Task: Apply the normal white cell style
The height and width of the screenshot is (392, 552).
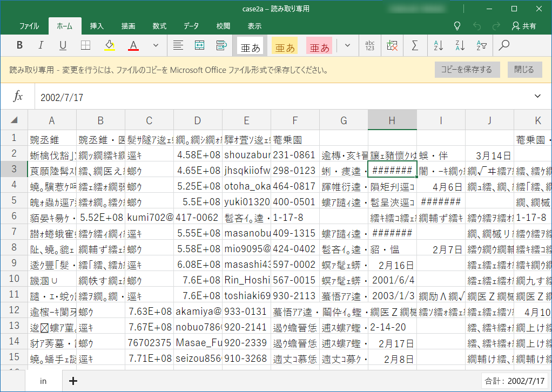Action: 250,46
